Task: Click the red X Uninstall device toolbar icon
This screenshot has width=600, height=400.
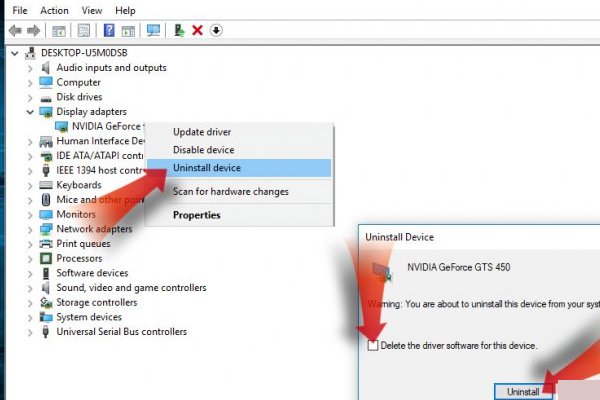Action: [197, 30]
